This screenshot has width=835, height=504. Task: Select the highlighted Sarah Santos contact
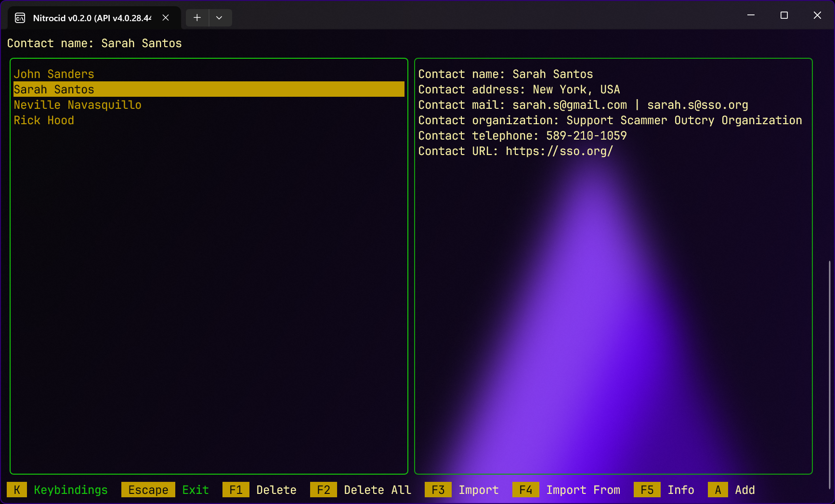pos(54,90)
